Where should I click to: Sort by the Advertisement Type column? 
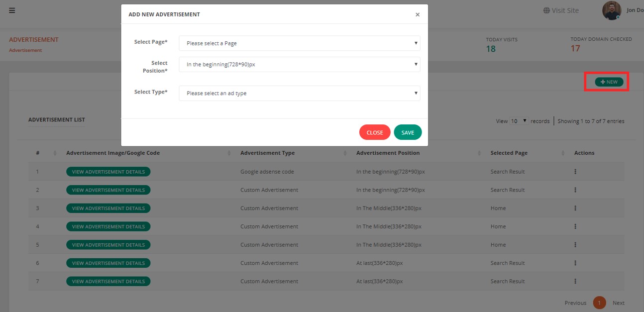(x=267, y=153)
